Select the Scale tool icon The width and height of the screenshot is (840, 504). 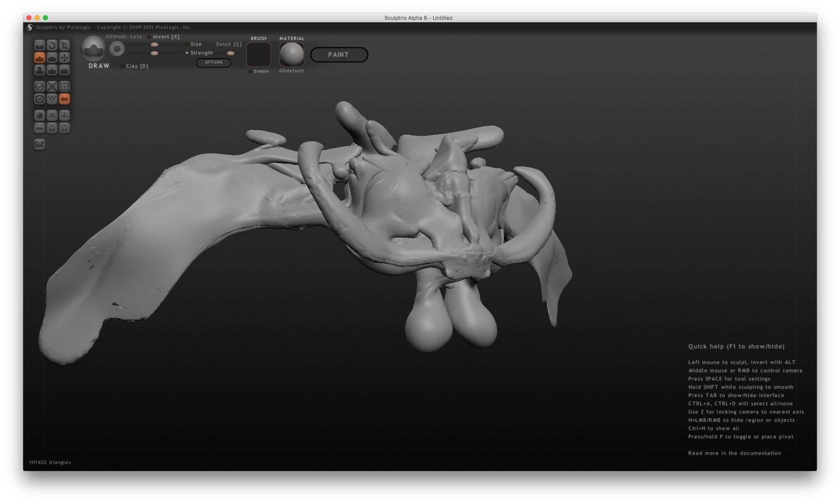(64, 45)
